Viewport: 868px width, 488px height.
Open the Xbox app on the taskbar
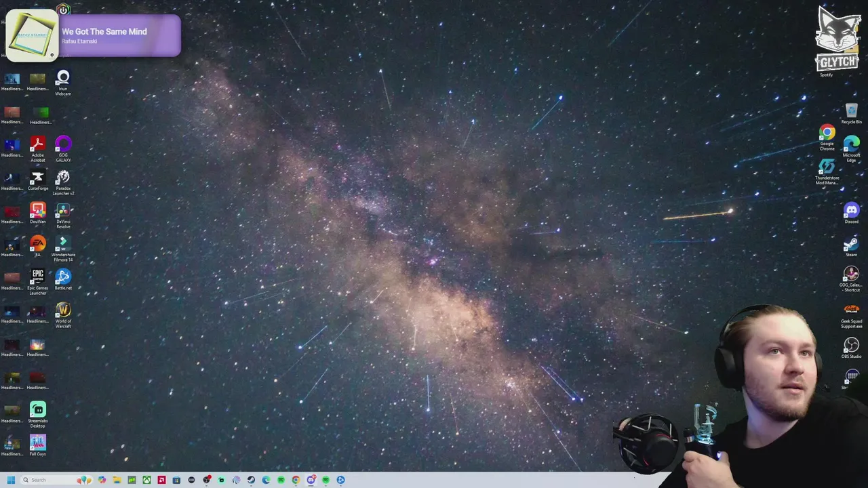pyautogui.click(x=146, y=480)
